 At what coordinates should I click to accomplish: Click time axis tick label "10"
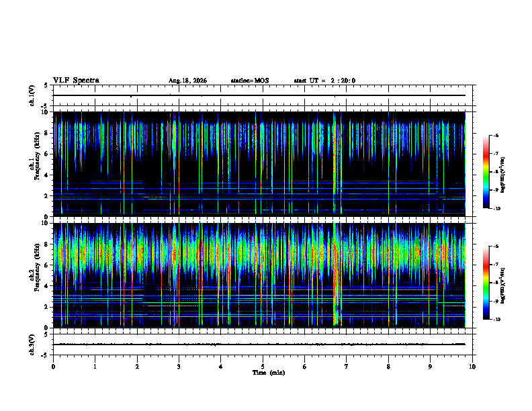coord(472,367)
